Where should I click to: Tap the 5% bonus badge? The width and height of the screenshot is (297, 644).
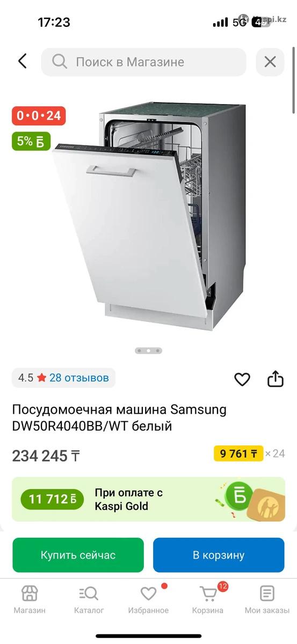[31, 141]
